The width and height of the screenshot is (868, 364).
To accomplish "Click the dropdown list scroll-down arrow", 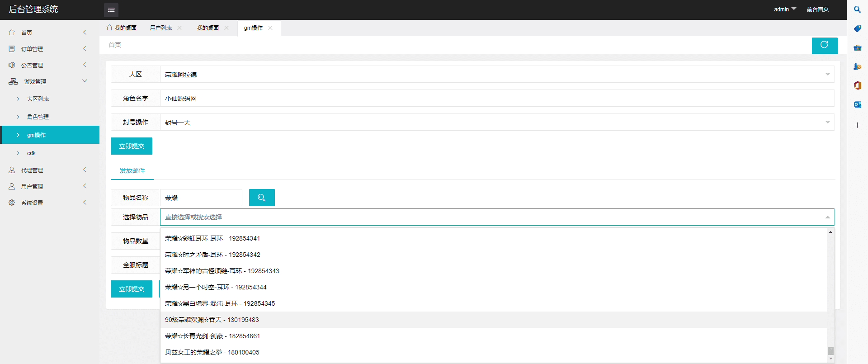I will point(830,359).
